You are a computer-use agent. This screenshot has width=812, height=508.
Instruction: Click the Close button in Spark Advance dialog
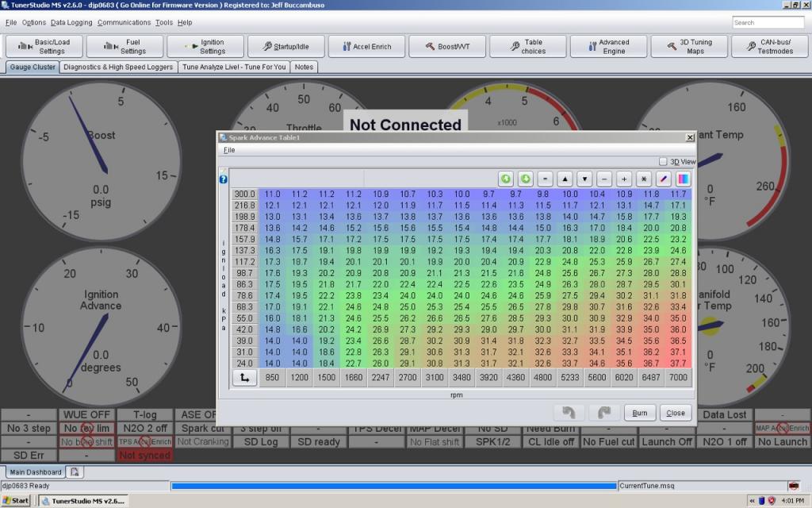pos(676,413)
